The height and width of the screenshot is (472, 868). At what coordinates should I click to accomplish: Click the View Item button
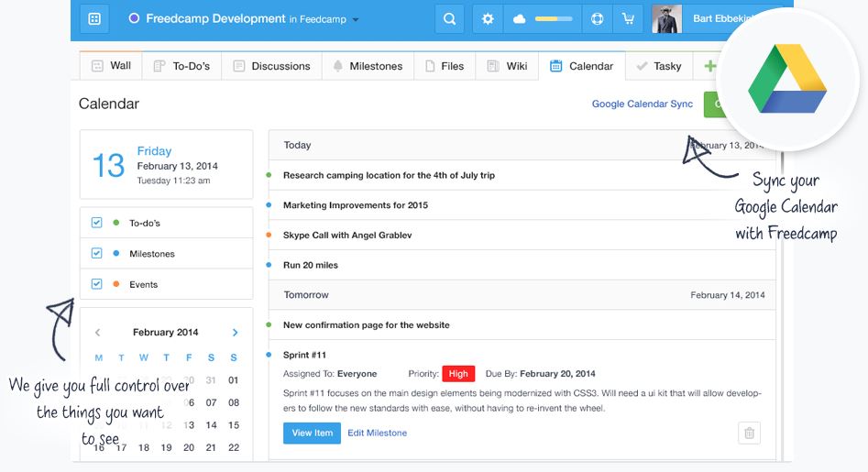313,433
